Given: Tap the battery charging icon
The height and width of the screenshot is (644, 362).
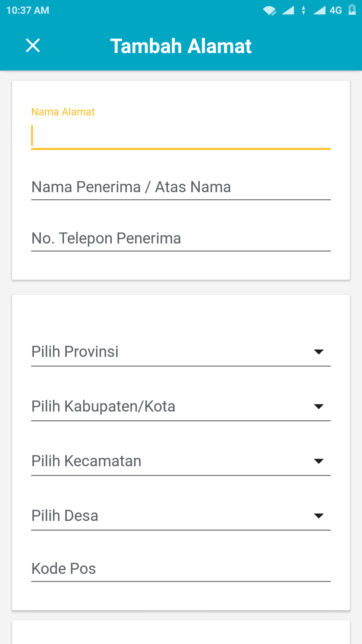Looking at the screenshot, I should tap(352, 10).
